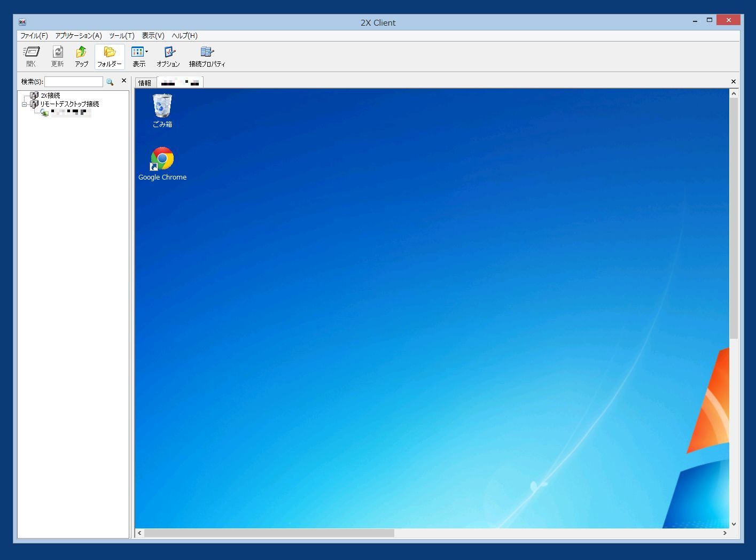Select the ごみ箱 (Recycle Bin) desktop icon

click(162, 111)
